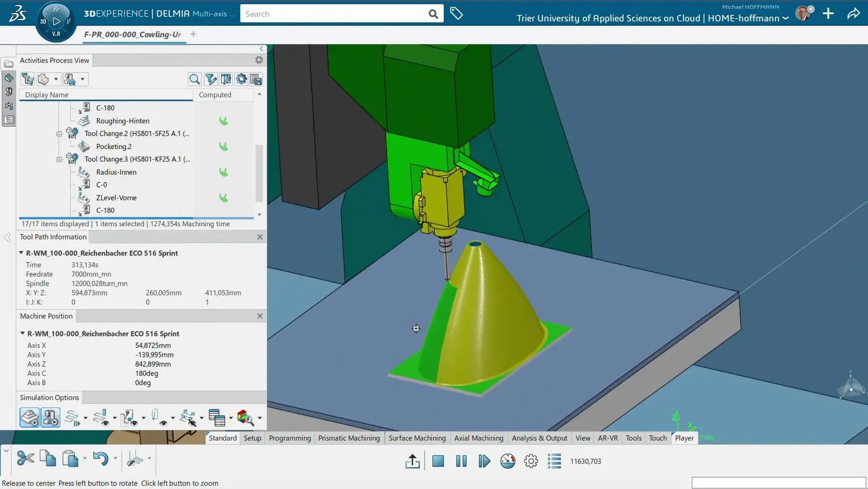The width and height of the screenshot is (868, 489).
Task: Click in the top Search field
Action: (334, 14)
